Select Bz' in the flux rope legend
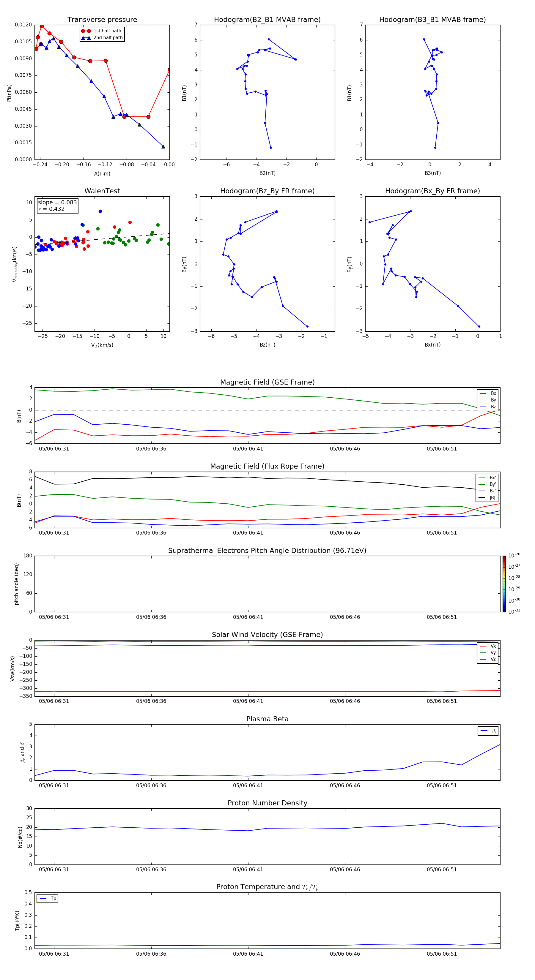 click(487, 491)
